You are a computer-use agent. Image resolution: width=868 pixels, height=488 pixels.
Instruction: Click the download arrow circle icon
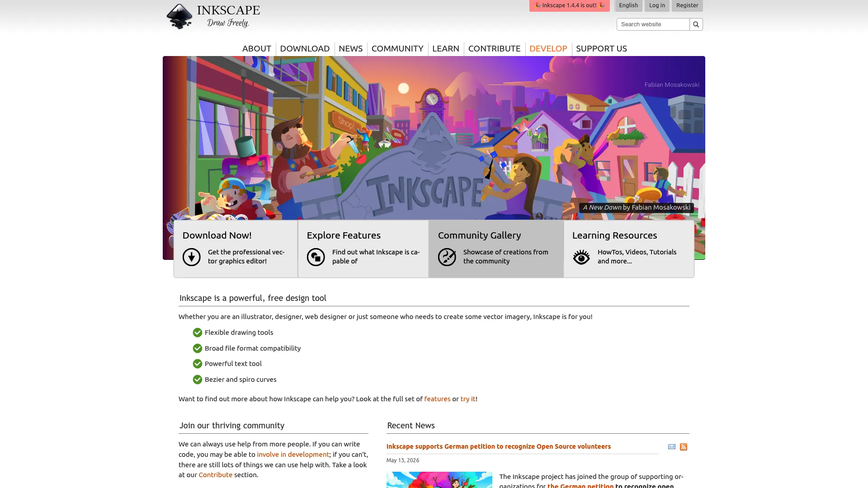pos(191,257)
